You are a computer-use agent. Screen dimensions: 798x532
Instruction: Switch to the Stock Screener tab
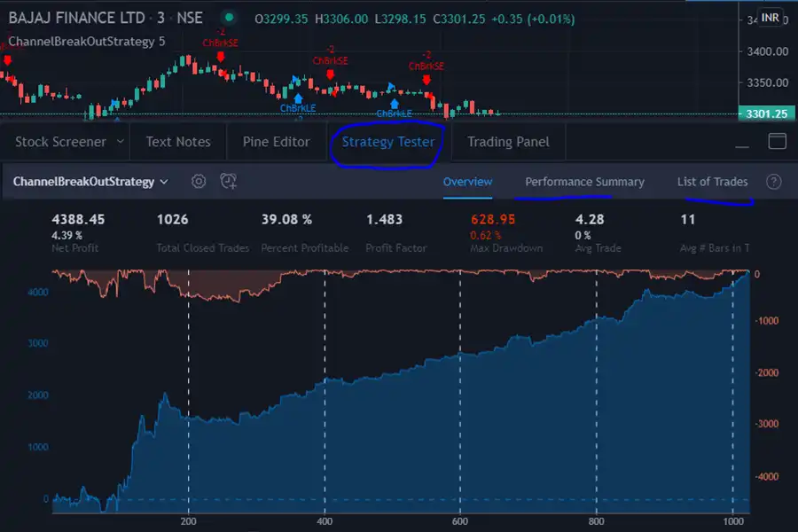[x=60, y=142]
